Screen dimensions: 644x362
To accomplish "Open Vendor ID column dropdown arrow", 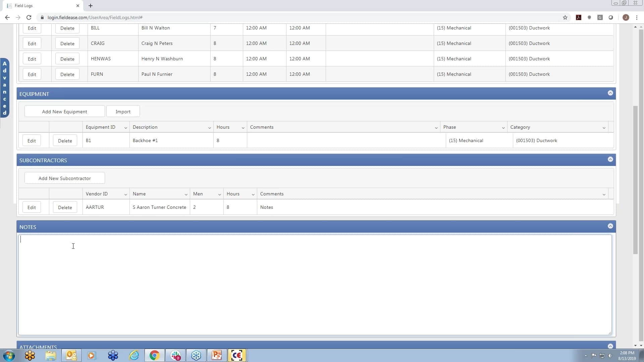I will pos(125,194).
